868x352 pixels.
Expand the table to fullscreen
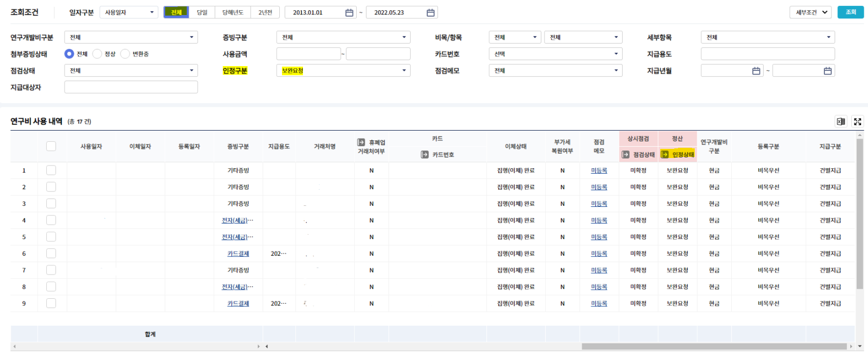(x=858, y=121)
